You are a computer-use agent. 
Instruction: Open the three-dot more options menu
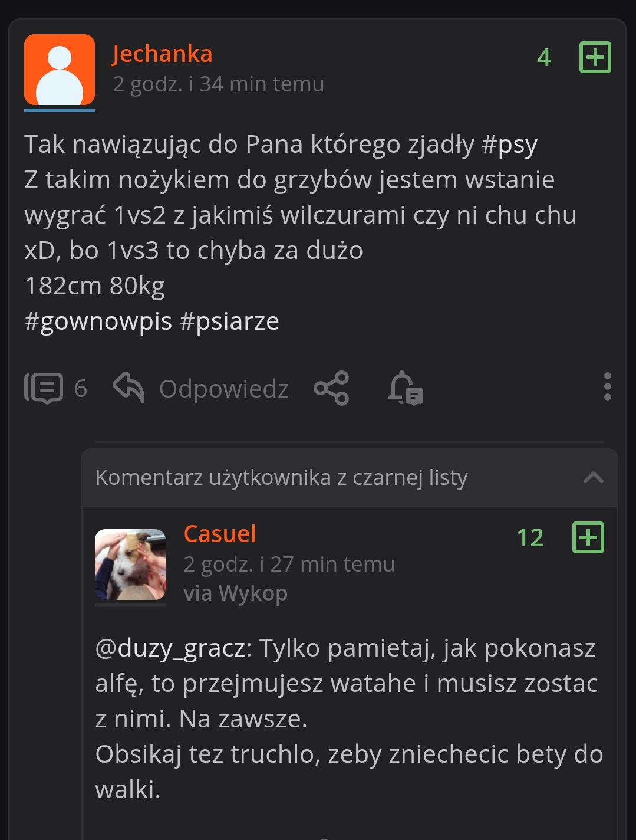pos(608,387)
